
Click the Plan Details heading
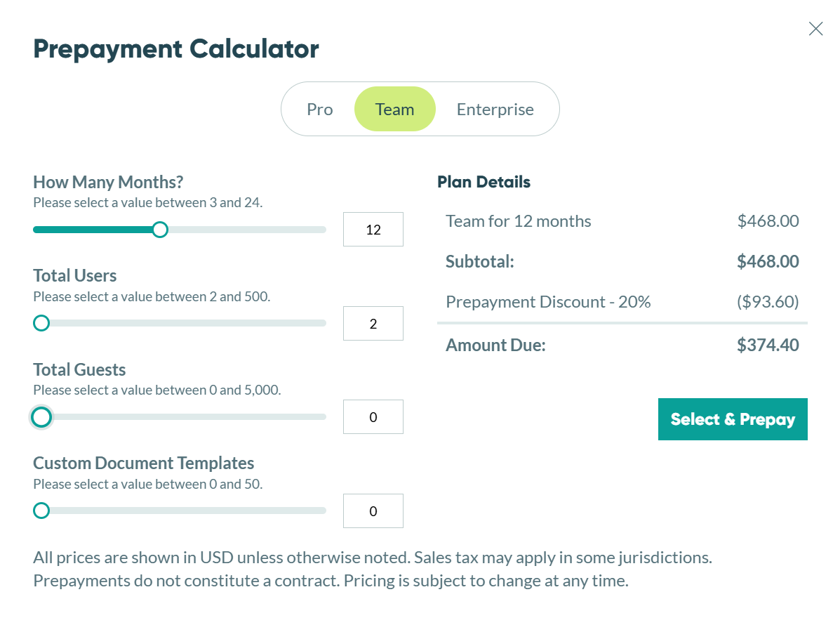tap(484, 181)
